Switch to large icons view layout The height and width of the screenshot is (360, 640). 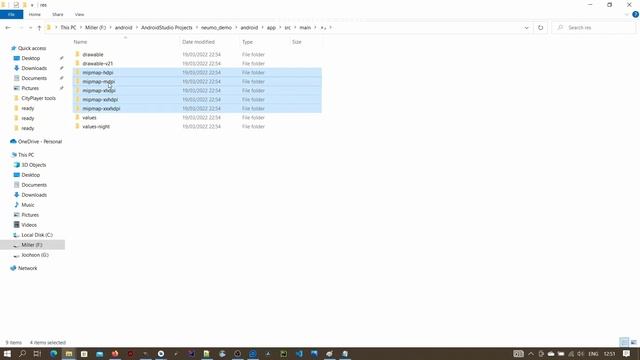tap(633, 342)
